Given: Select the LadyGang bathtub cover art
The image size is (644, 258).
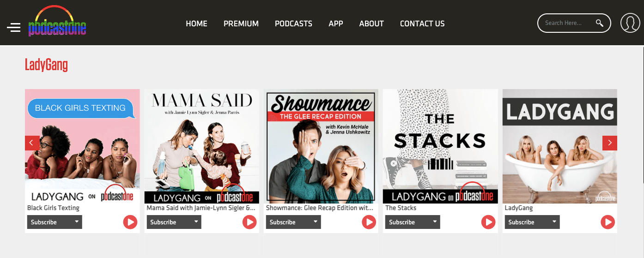Looking at the screenshot, I should pyautogui.click(x=560, y=146).
